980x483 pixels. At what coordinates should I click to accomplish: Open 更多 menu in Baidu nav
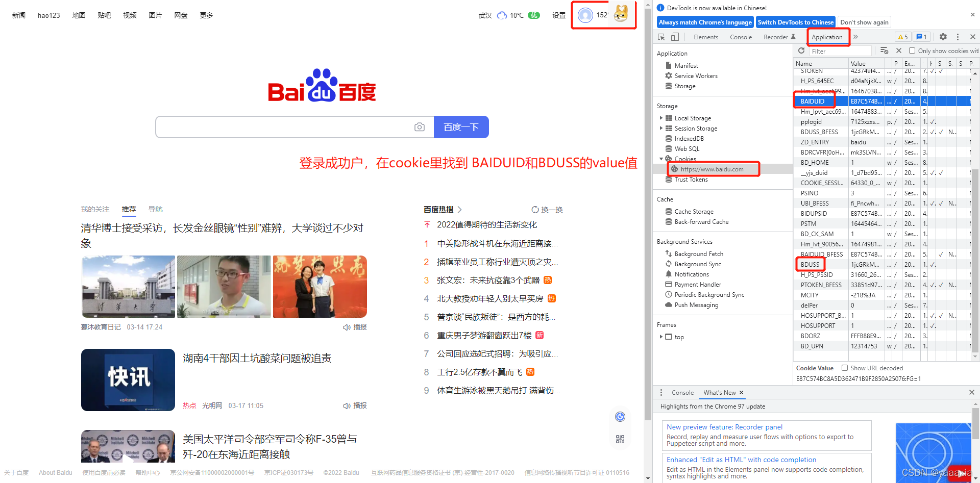(x=206, y=15)
